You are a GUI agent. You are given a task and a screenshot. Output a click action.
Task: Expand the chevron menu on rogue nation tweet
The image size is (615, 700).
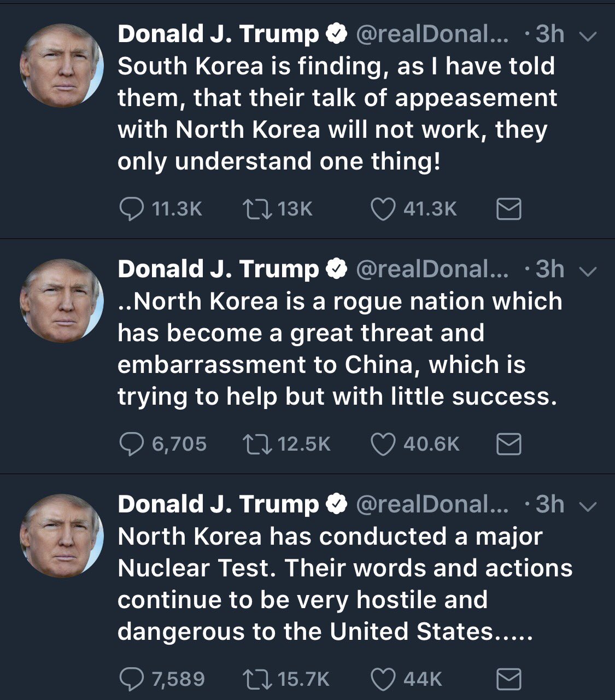tap(587, 271)
